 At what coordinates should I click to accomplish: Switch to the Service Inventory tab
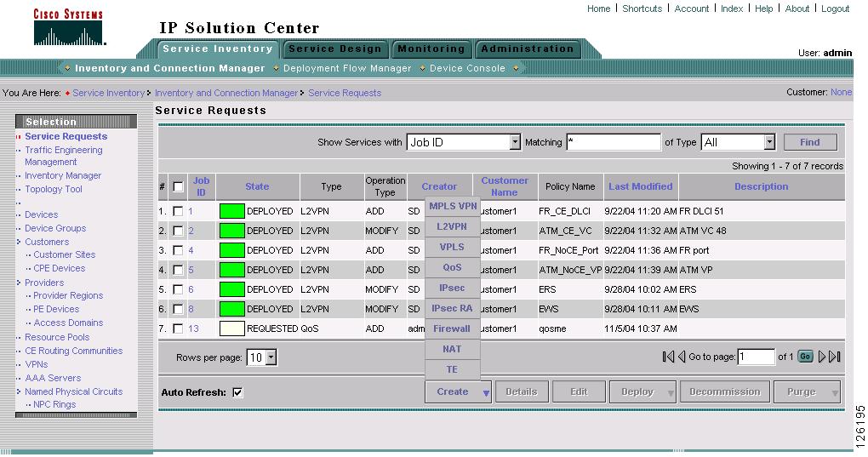218,49
